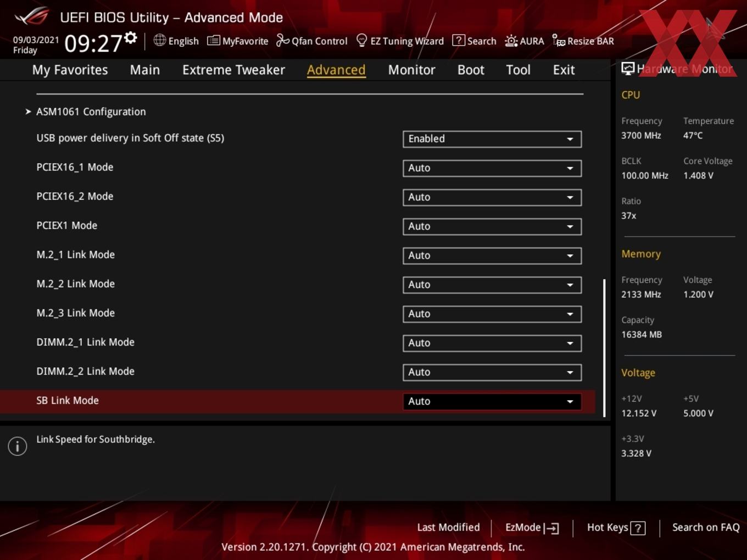Open M.2_1 Link Mode dropdown
The width and height of the screenshot is (747, 560).
point(492,255)
